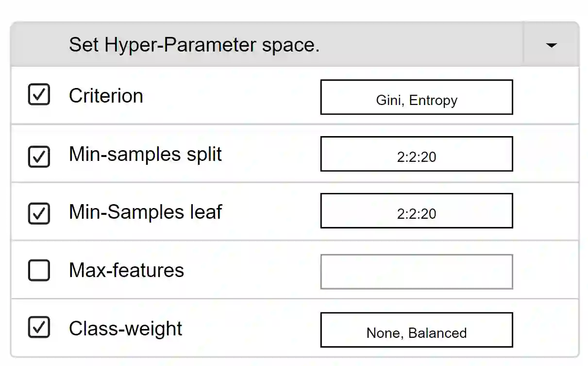Click the Min-Samples leaf label
588x366 pixels.
[x=145, y=212]
